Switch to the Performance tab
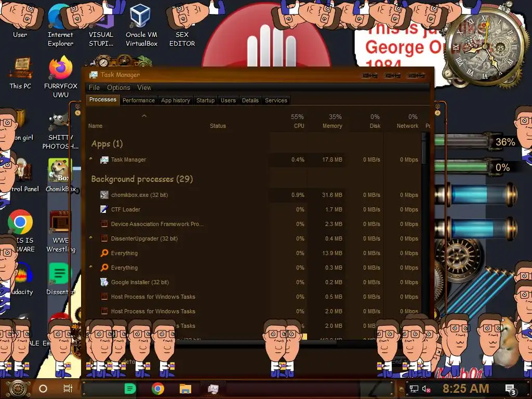Viewport: 532px width, 399px height. (x=138, y=100)
